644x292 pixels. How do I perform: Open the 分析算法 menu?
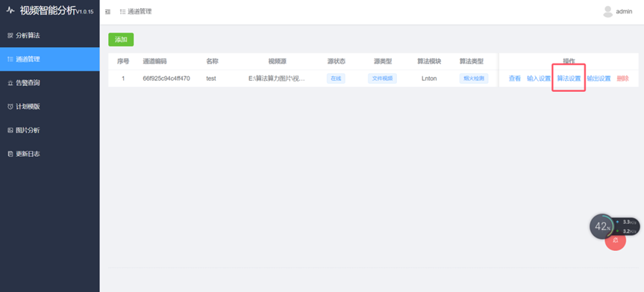point(50,35)
